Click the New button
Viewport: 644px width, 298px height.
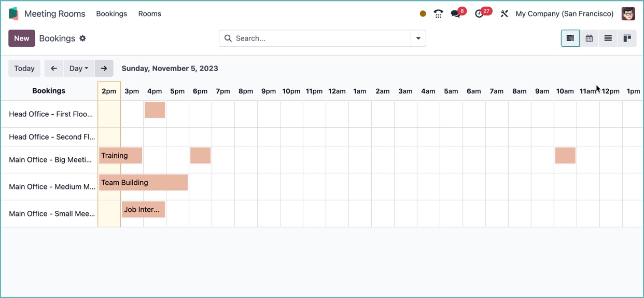coord(22,38)
